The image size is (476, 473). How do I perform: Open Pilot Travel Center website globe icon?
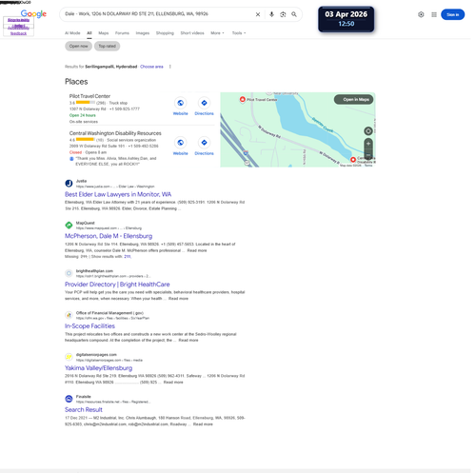(180, 103)
